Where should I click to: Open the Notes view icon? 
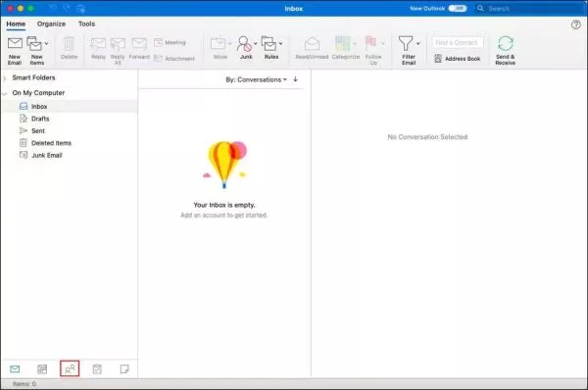[124, 369]
